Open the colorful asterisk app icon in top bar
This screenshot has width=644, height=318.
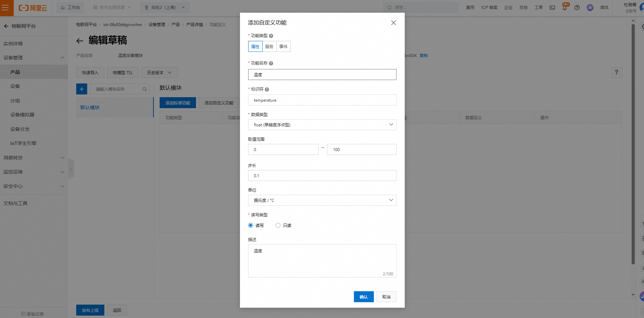[x=590, y=7]
